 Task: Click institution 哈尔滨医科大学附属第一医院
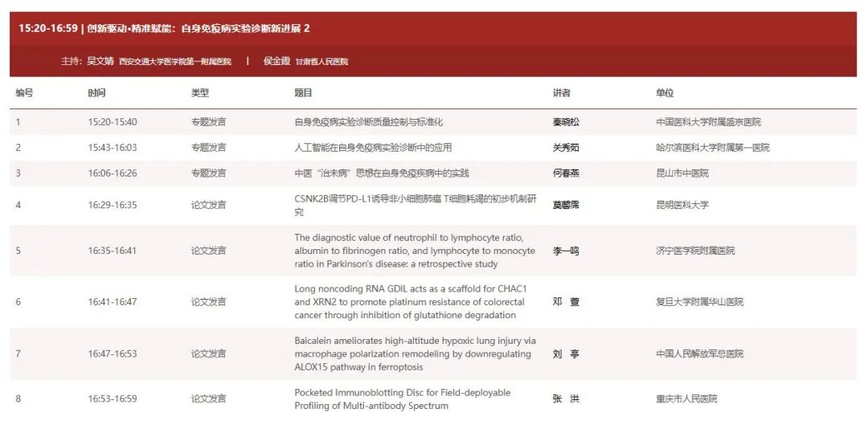712,148
